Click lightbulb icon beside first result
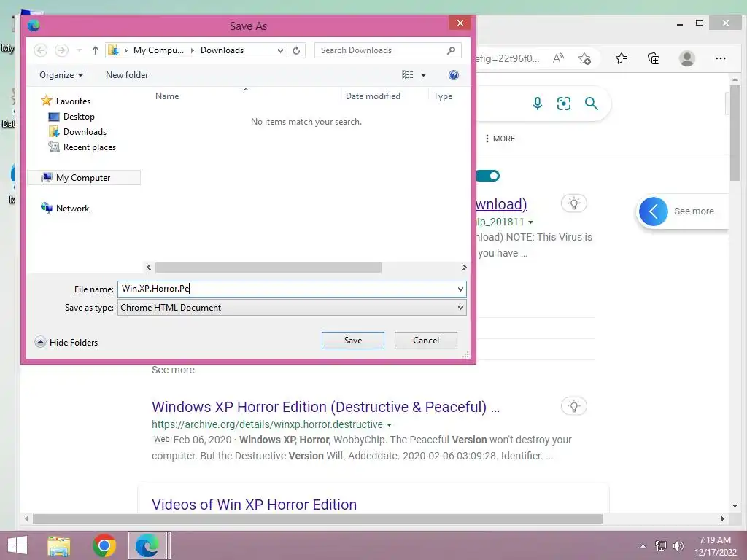 coord(573,203)
